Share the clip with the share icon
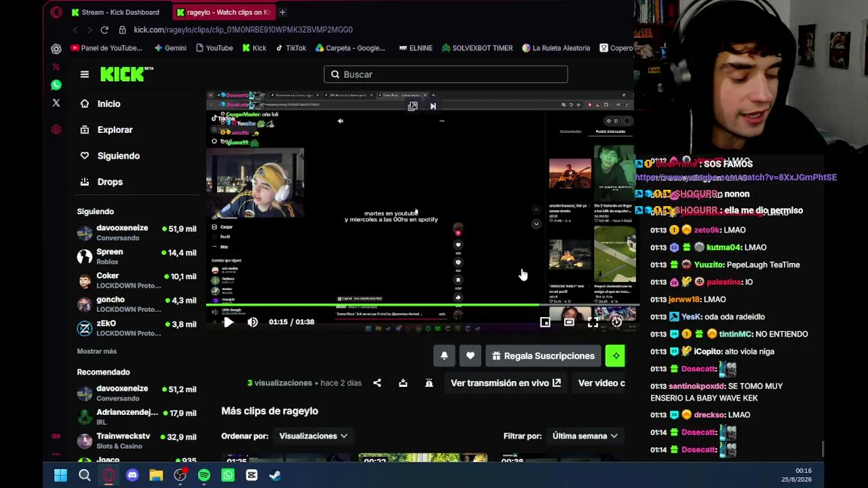Viewport: 868px width, 488px height. 377,383
